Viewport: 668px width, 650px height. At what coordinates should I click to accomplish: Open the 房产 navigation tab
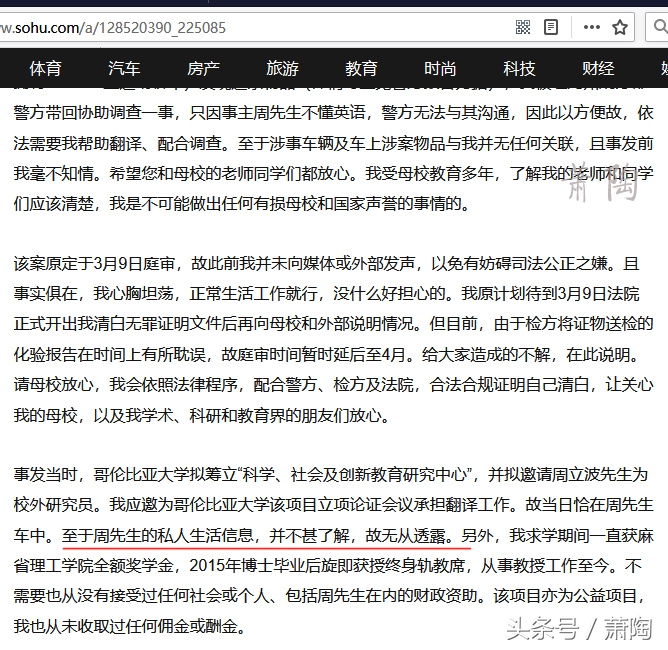[x=203, y=68]
